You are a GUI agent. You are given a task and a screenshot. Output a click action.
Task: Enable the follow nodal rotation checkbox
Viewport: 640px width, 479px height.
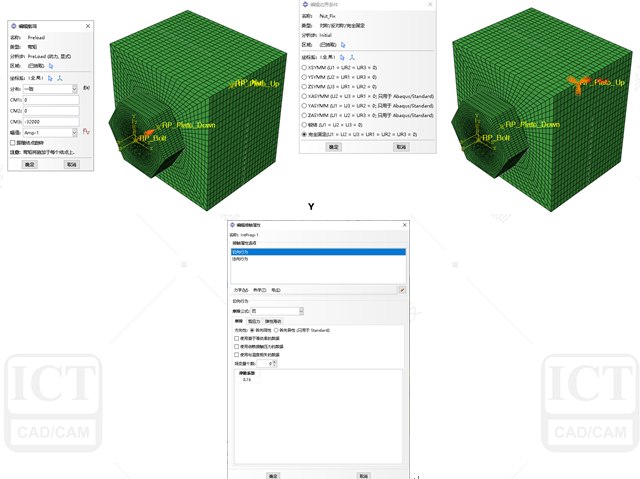(12, 142)
